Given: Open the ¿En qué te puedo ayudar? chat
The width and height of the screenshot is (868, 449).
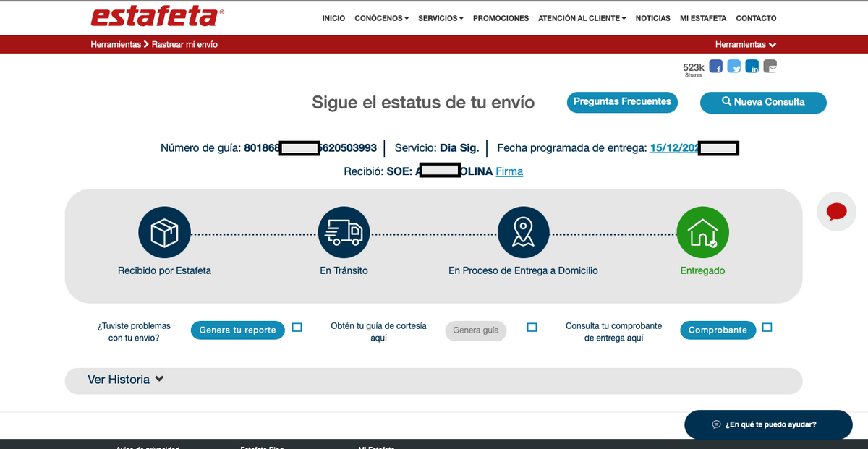Looking at the screenshot, I should tap(768, 424).
